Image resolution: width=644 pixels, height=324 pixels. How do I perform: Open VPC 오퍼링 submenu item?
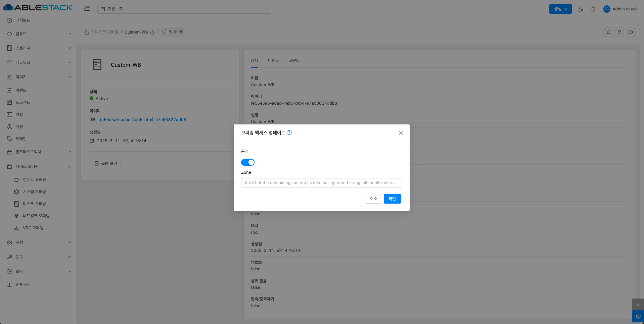(x=38, y=228)
